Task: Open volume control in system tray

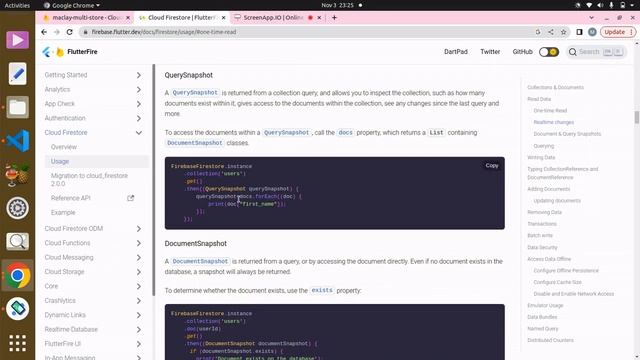Action: point(600,5)
